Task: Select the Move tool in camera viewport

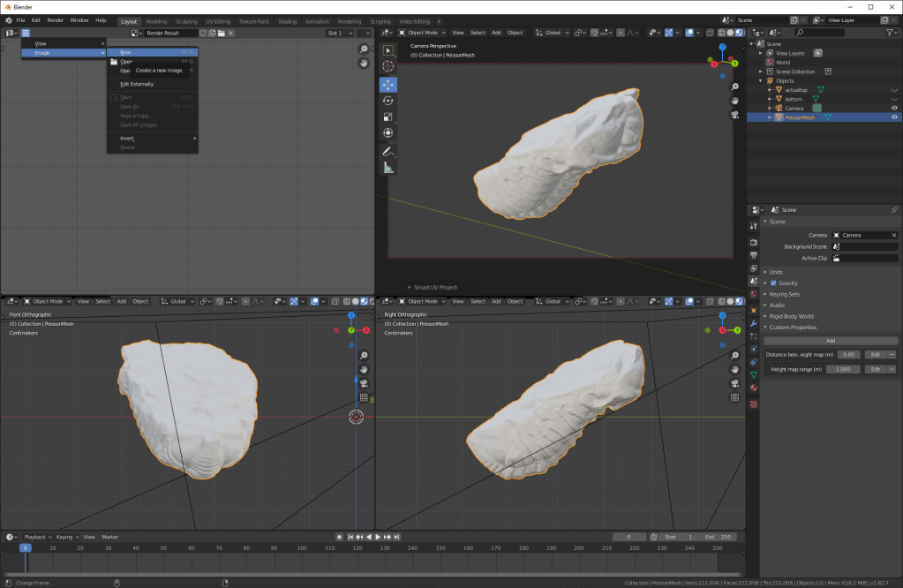Action: tap(388, 85)
